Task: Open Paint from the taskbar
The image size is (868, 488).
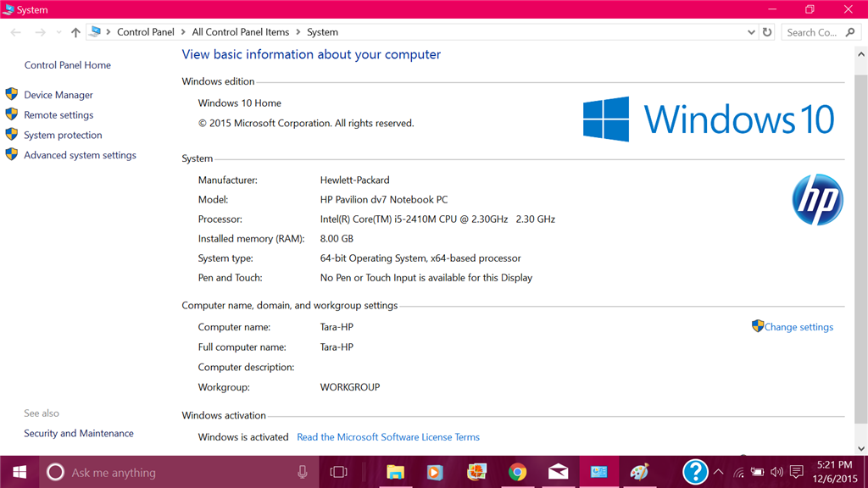Action: [x=639, y=472]
